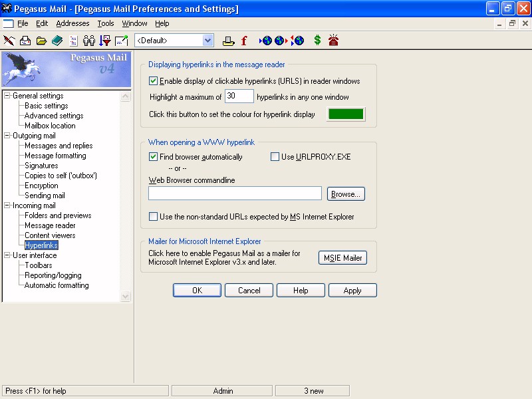Click the Web Browser commandline text field
The height and width of the screenshot is (399, 532).
[235, 194]
